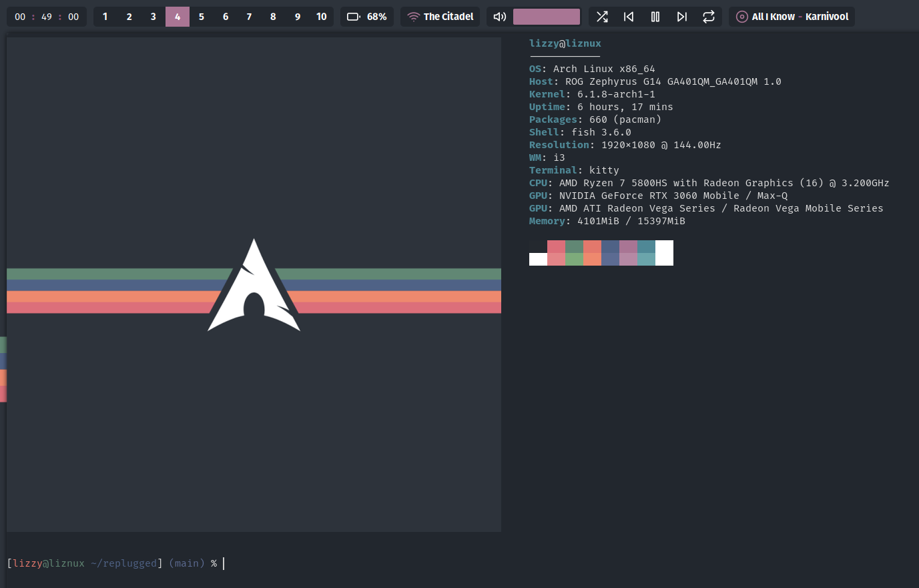The height and width of the screenshot is (588, 919).
Task: Mute audio via speaker icon
Action: [x=500, y=17]
